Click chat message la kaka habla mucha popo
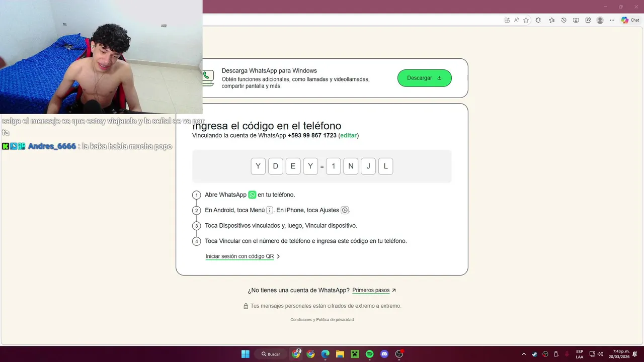The width and height of the screenshot is (644, 362). click(127, 146)
